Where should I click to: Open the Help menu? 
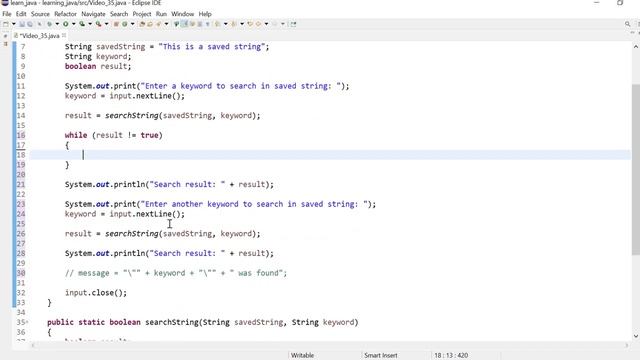coord(205,14)
